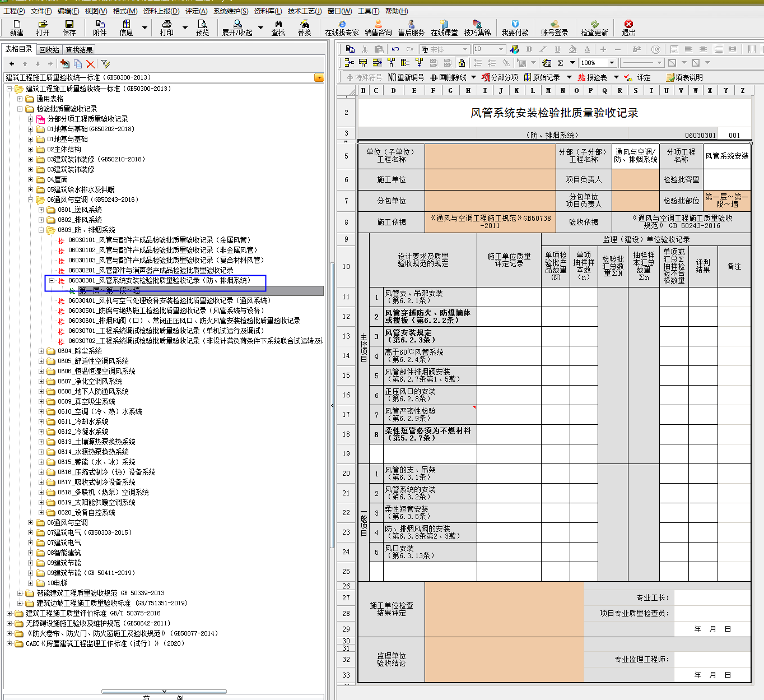
Task: Open 在线找专家 online expert
Action: [x=342, y=27]
